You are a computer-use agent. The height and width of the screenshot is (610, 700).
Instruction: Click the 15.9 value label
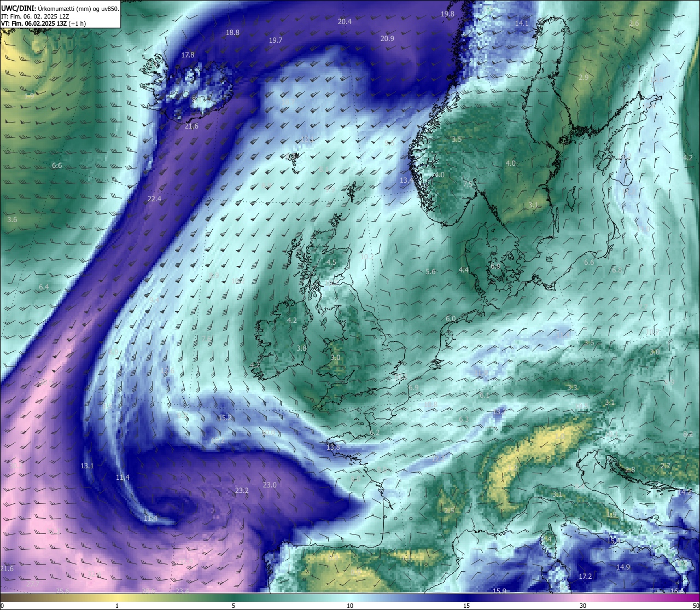(x=499, y=590)
